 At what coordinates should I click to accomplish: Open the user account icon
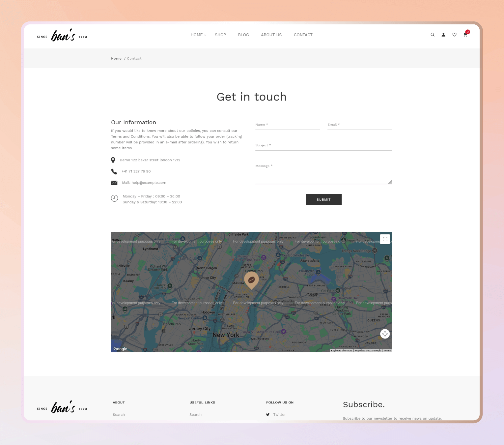[x=443, y=35]
